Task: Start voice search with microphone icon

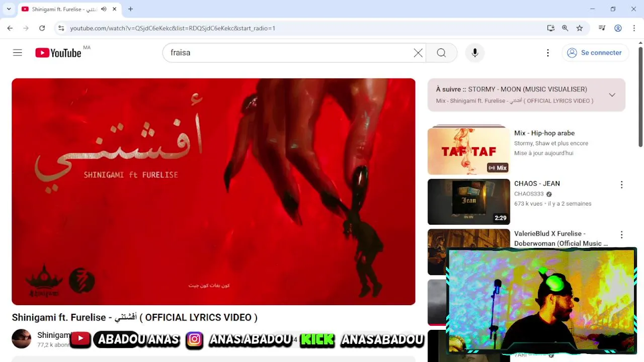Action: pyautogui.click(x=475, y=53)
